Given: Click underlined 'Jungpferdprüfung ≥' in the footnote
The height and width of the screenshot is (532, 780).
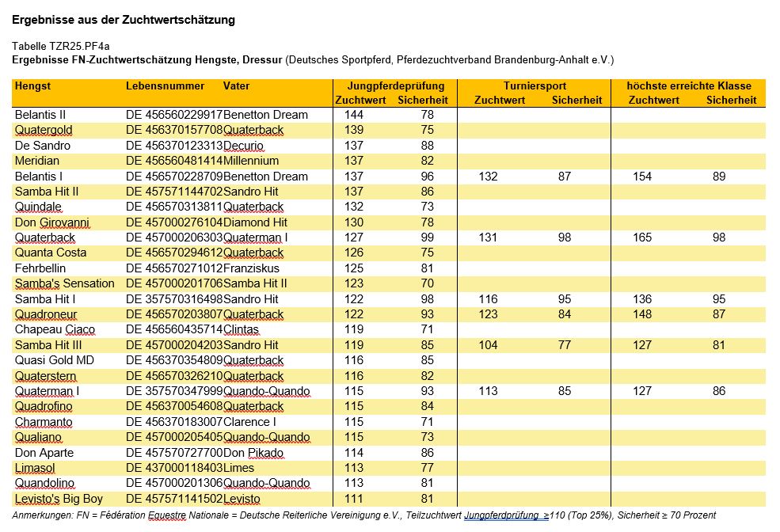Looking at the screenshot, I should 506,515.
